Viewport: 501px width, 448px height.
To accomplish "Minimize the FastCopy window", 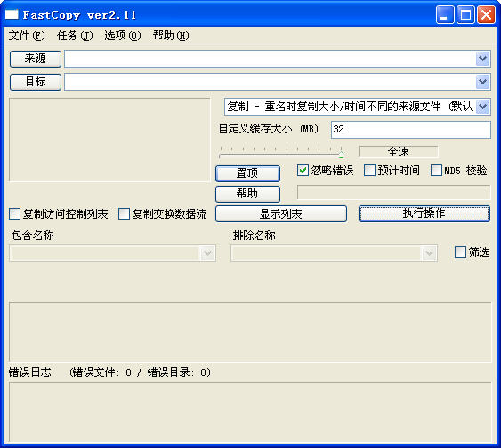I will [x=444, y=15].
